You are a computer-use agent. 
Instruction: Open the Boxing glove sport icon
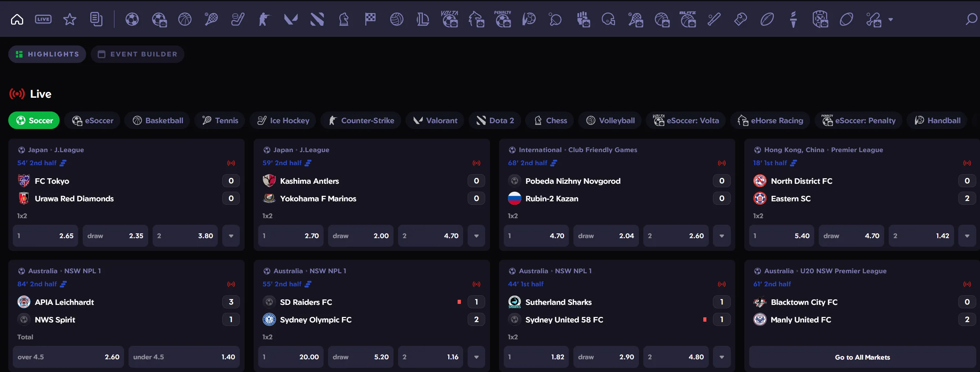tap(740, 19)
